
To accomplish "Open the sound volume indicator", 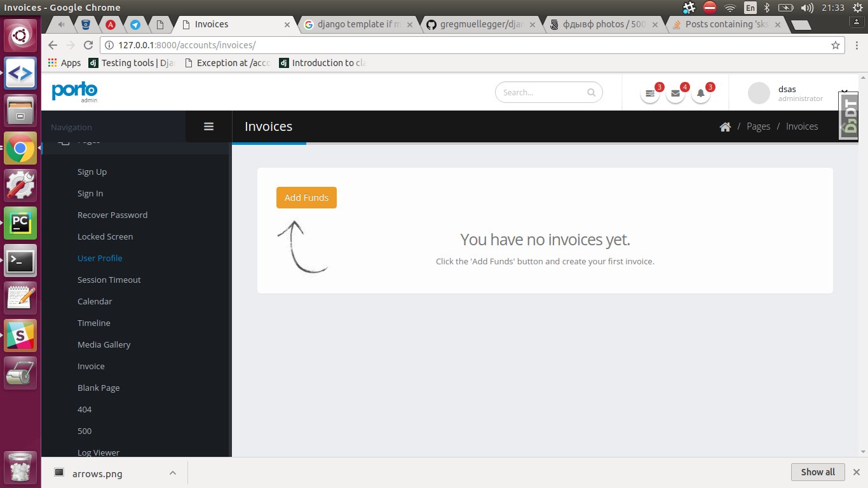I will 808,8.
